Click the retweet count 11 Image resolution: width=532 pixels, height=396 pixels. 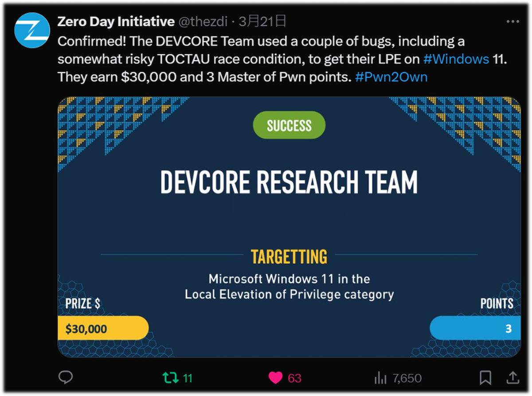[188, 378]
